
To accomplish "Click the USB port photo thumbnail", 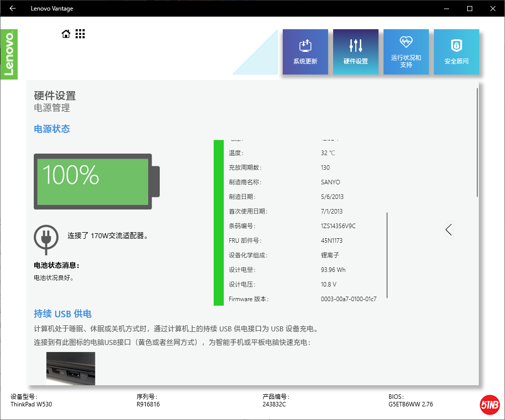I will (x=71, y=369).
